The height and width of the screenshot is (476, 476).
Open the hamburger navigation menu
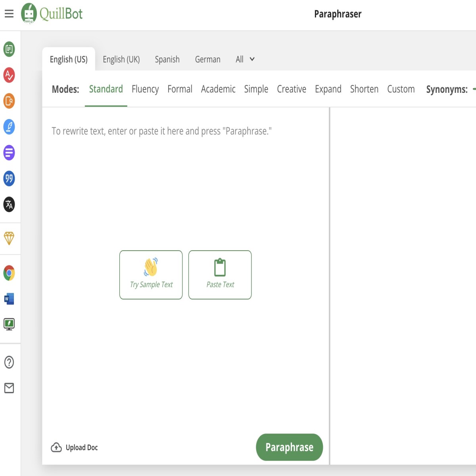tap(9, 14)
